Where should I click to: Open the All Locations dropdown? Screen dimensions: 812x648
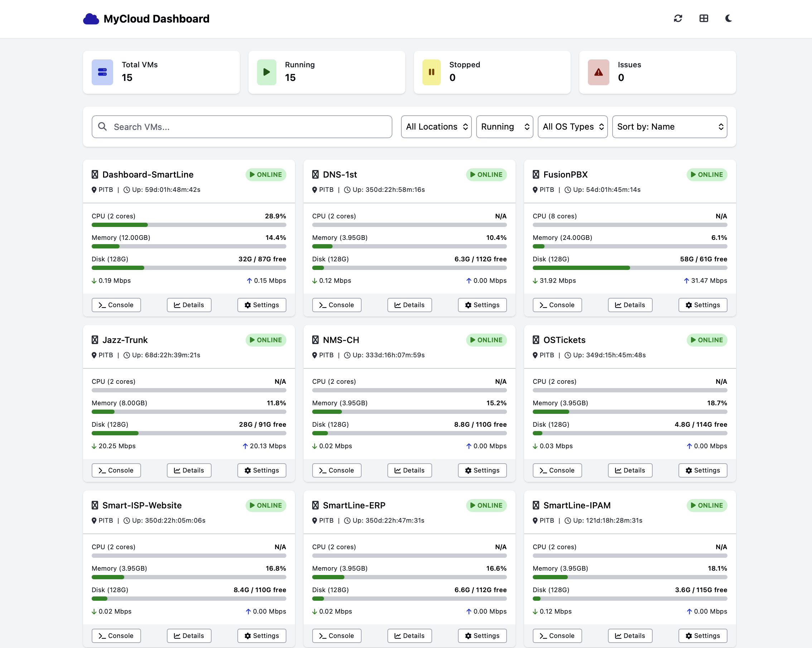(x=436, y=126)
